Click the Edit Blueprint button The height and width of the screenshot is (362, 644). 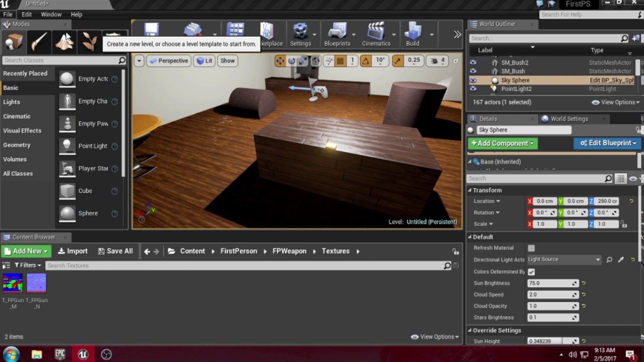(x=608, y=143)
